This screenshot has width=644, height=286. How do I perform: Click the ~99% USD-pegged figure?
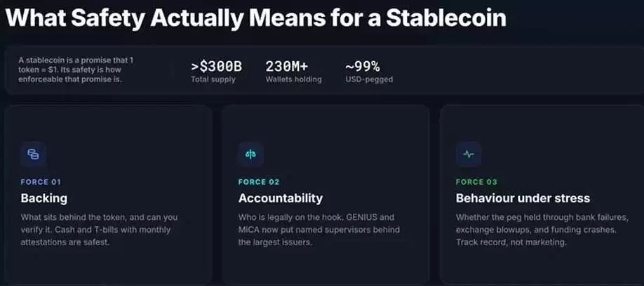362,66
